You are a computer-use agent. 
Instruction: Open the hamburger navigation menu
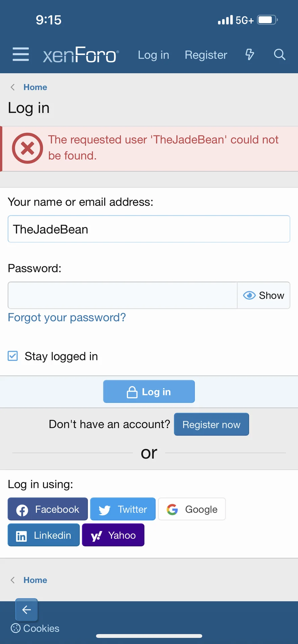(21, 54)
